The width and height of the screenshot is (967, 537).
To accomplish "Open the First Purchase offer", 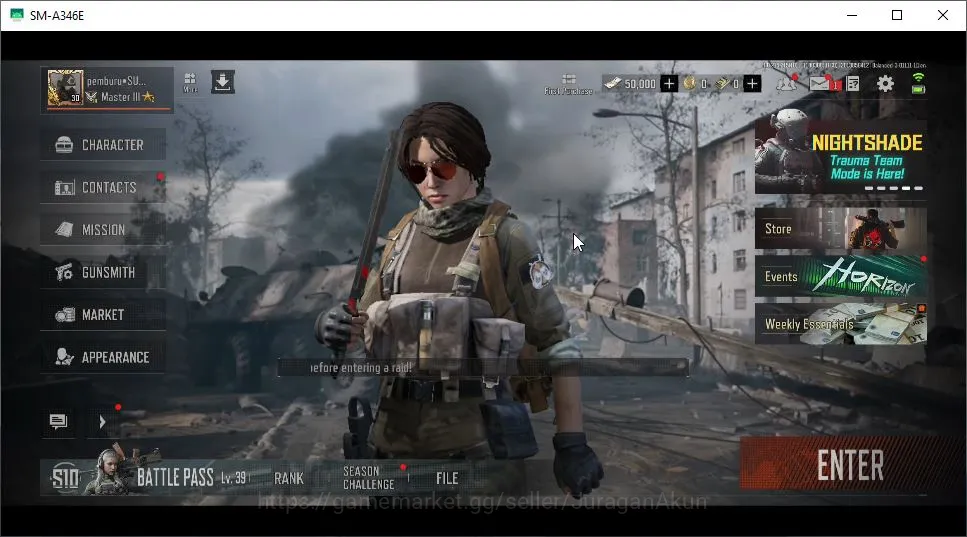I will pos(569,84).
